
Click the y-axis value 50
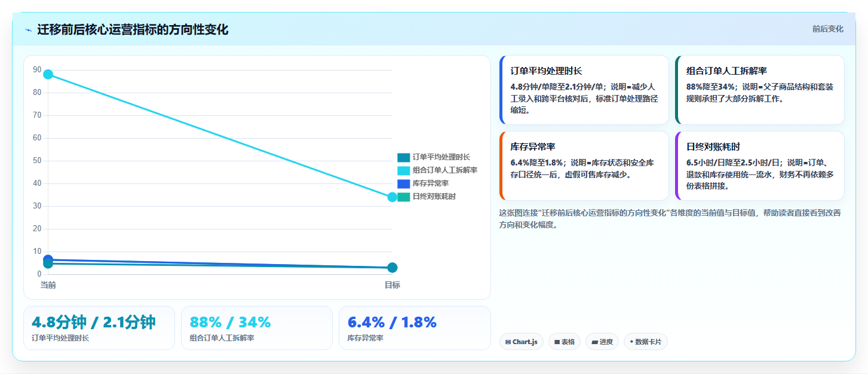point(37,161)
